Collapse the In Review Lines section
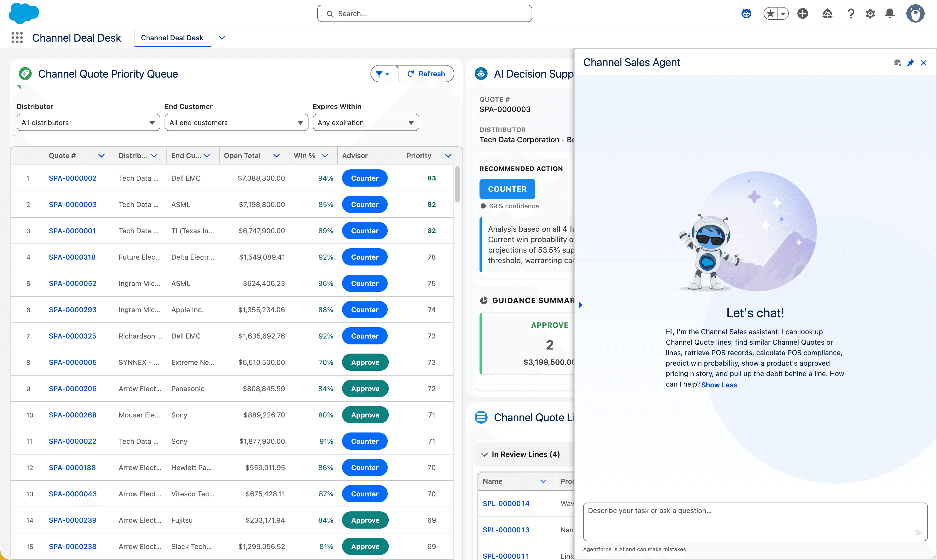The width and height of the screenshot is (937, 560). point(484,454)
